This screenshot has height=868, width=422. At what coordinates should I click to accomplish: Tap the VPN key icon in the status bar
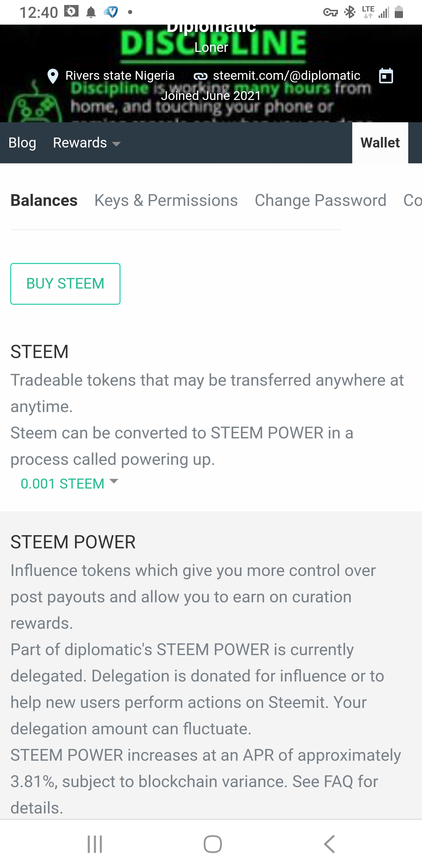pyautogui.click(x=330, y=13)
